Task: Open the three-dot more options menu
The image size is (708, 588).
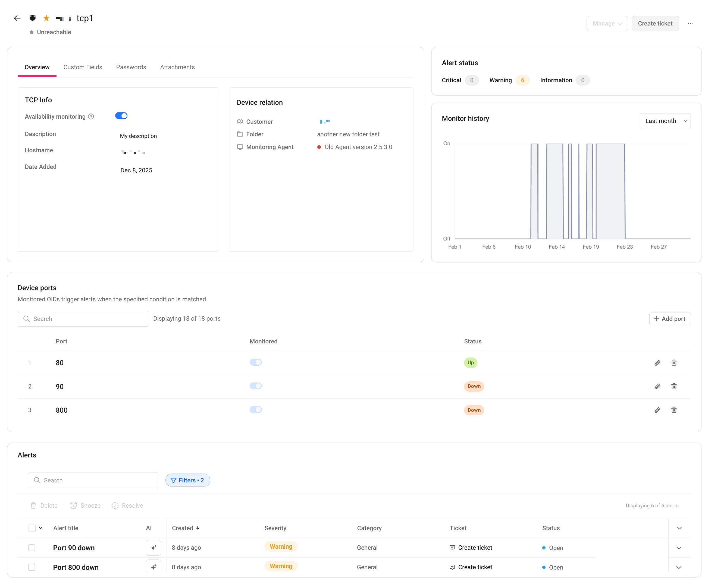Action: 690,24
